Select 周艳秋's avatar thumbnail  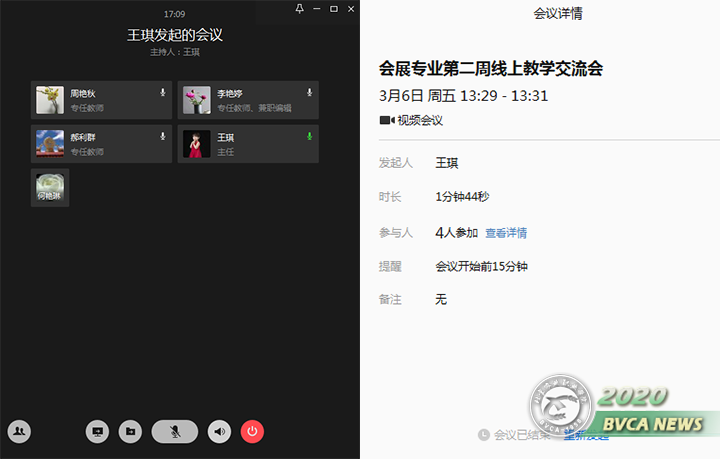50,100
